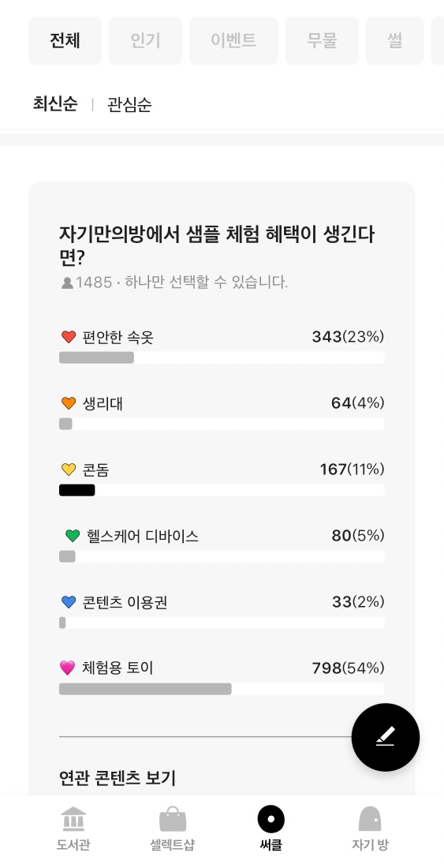Open 연관 콘텐츠 보기 section
Viewport: 444px width, 868px height.
coord(118,778)
